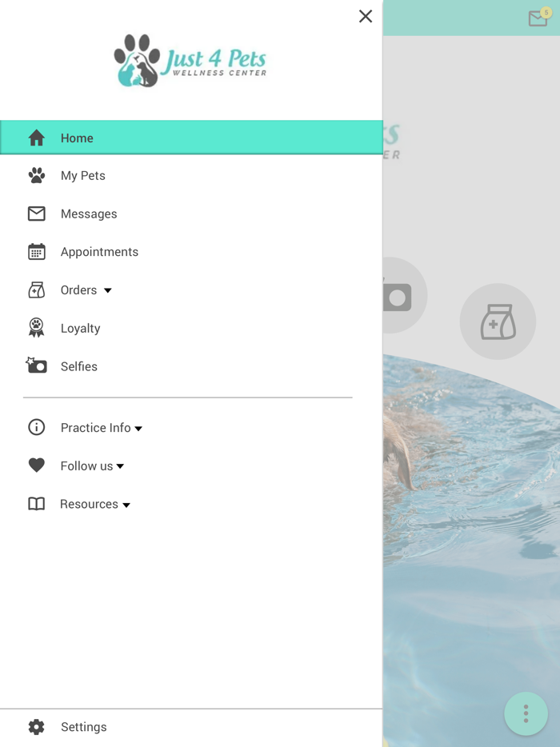Screen dimensions: 560x747
Task: Click the Home house icon
Action: pyautogui.click(x=36, y=138)
